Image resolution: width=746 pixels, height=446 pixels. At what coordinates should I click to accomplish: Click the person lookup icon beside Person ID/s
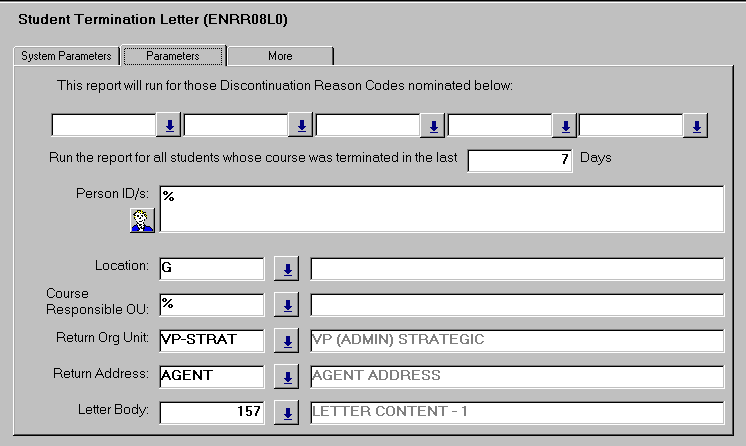click(x=142, y=220)
